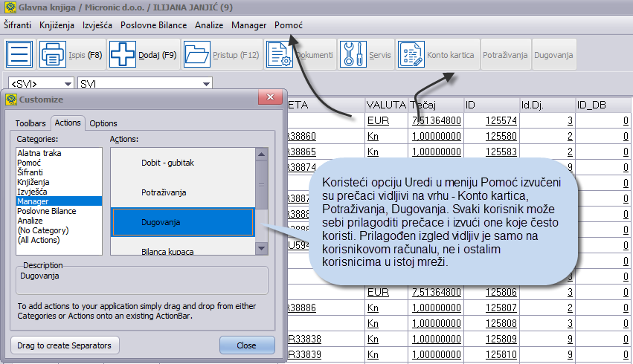Click the Close button in Customize
This screenshot has width=633, height=364.
247,345
